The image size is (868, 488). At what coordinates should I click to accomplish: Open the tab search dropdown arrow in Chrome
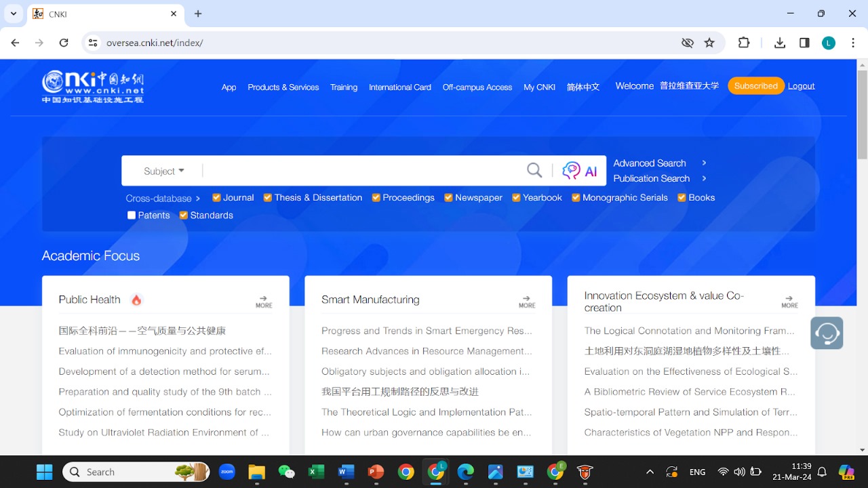click(x=14, y=14)
